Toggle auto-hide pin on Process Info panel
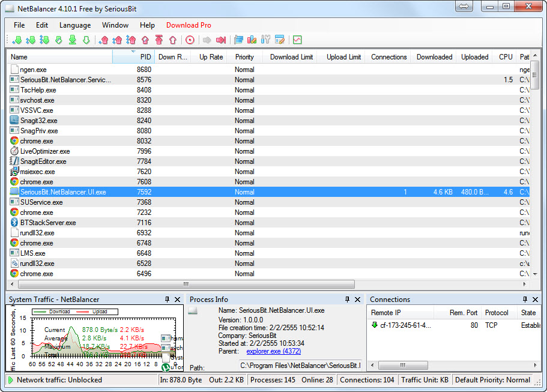This screenshot has height=392, width=547. coord(347,300)
